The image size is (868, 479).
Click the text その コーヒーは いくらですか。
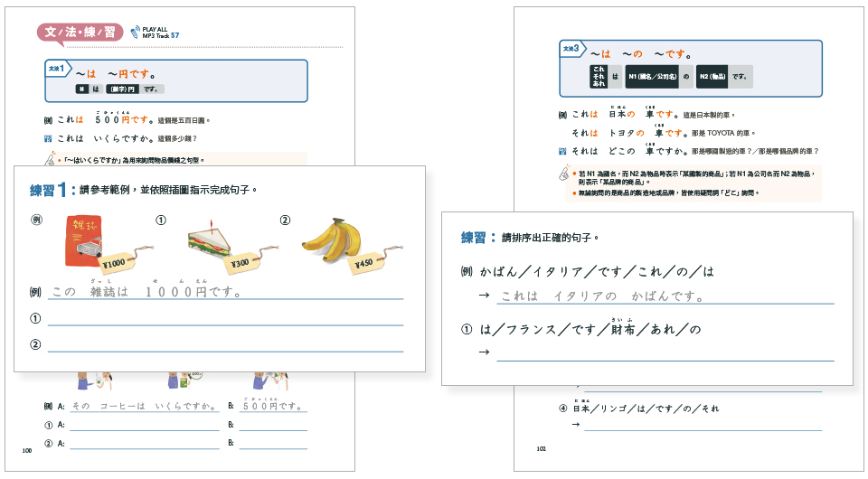tap(145, 406)
